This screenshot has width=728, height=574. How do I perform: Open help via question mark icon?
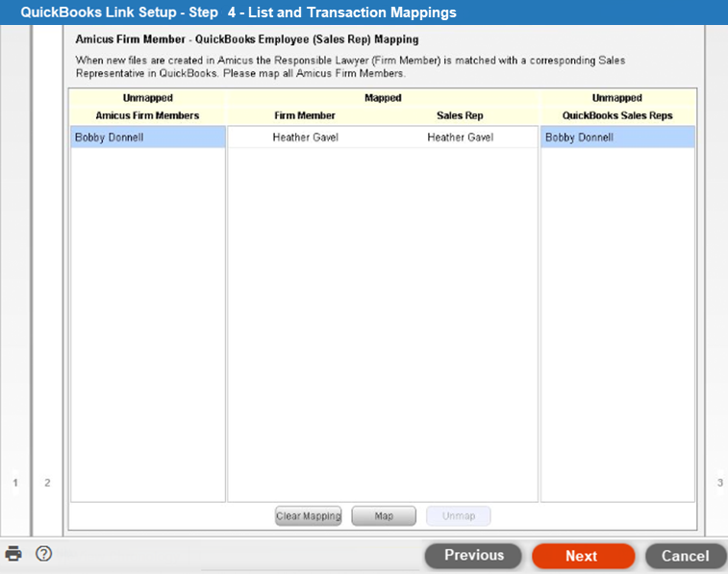tap(43, 554)
